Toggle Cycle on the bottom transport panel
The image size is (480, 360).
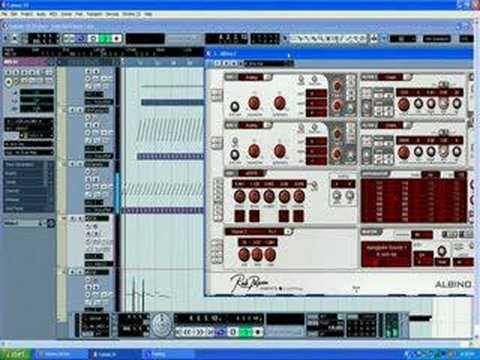pos(221,332)
